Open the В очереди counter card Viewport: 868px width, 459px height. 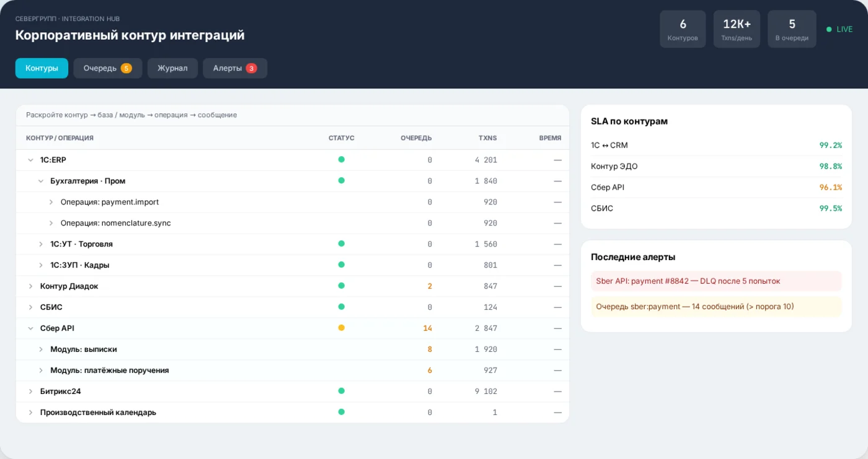pyautogui.click(x=792, y=29)
